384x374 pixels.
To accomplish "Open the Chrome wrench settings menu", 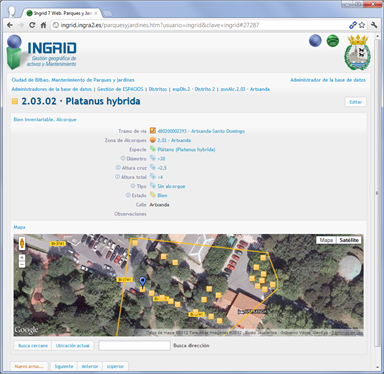I will [374, 25].
